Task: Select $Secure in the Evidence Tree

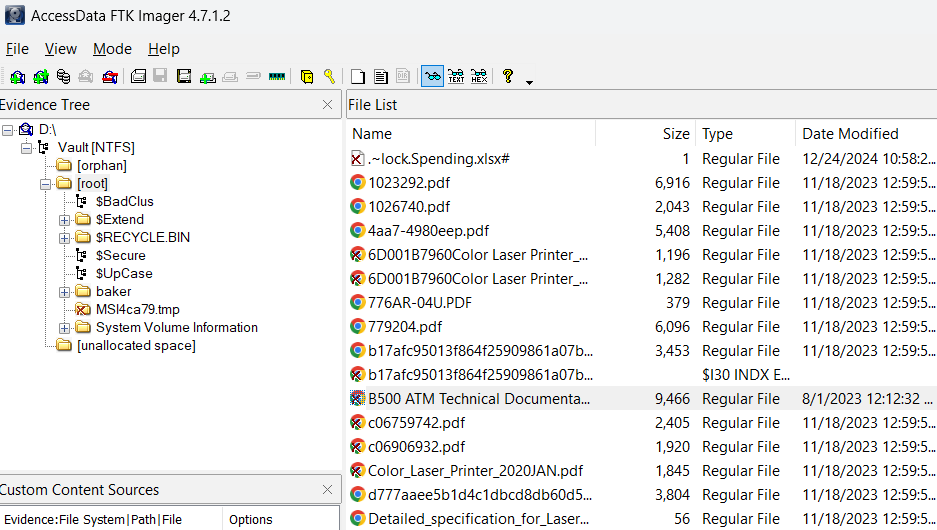Action: [x=120, y=255]
